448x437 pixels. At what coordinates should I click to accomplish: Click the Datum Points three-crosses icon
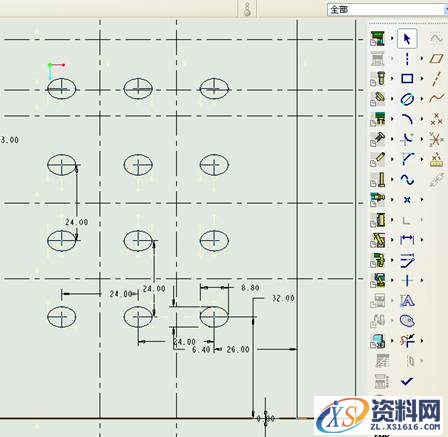pyautogui.click(x=436, y=119)
